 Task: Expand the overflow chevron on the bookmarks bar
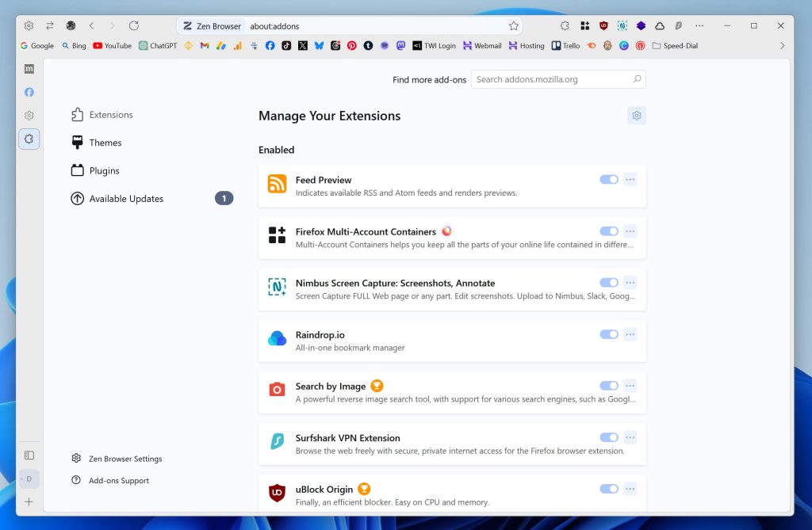[x=782, y=45]
